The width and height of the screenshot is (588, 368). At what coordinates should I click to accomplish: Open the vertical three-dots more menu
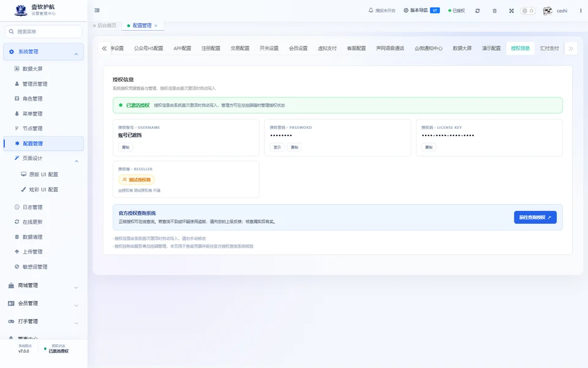point(581,11)
